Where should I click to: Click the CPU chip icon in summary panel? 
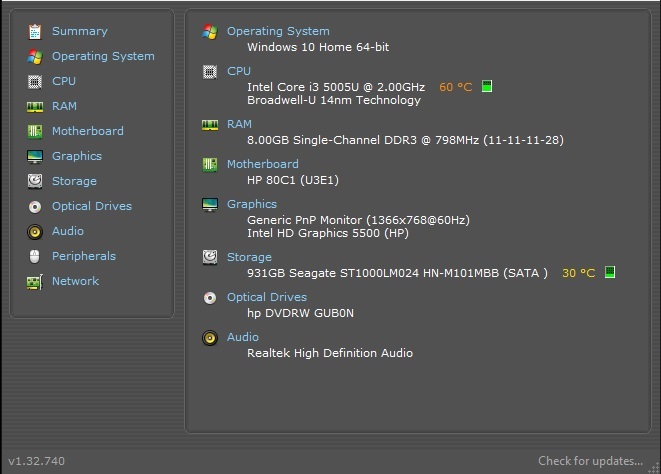pyautogui.click(x=210, y=72)
